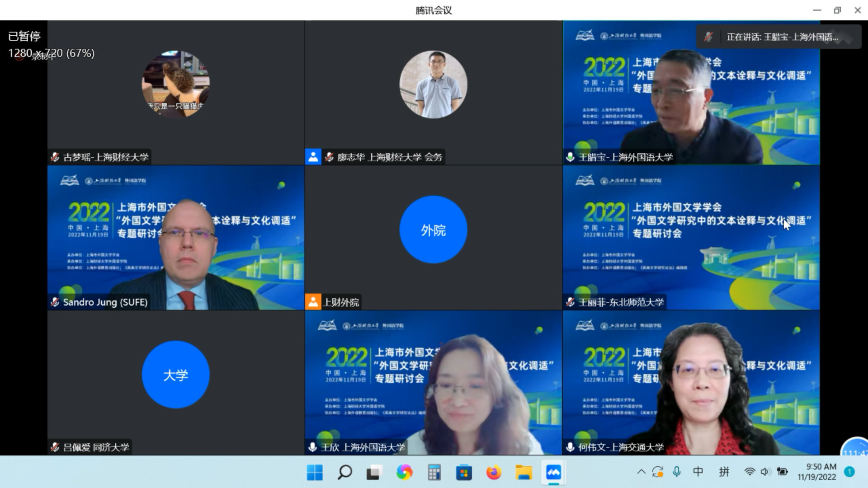Click mic icon for 王腊宝-上海外国语大学
Viewport: 868px width, 488px height.
click(x=571, y=157)
